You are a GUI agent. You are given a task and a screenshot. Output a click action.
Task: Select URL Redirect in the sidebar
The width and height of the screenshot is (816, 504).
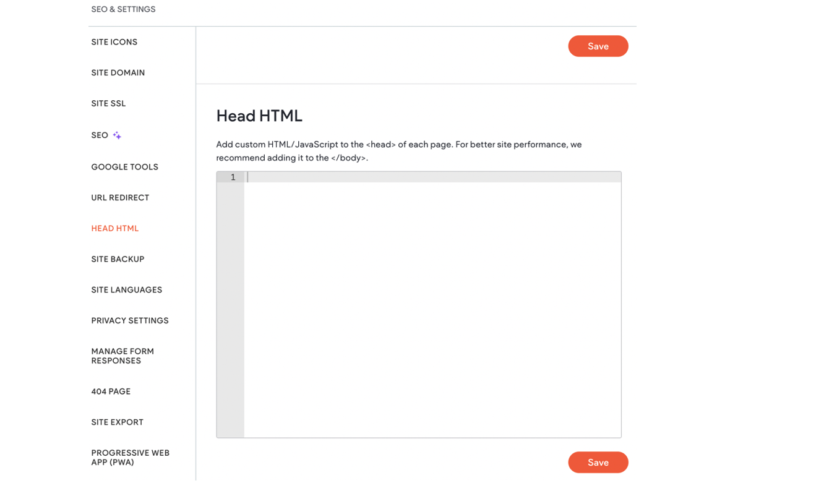(x=120, y=198)
